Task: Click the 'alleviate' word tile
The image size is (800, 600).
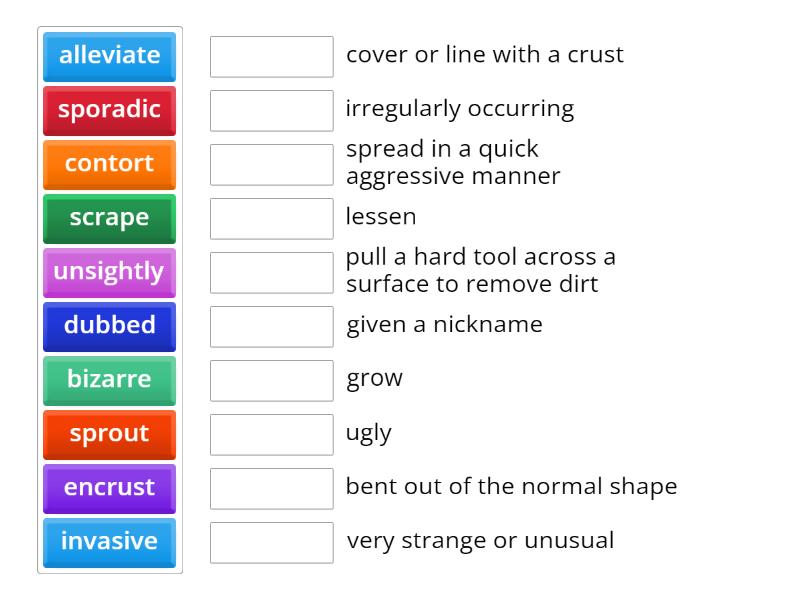Action: [x=109, y=56]
